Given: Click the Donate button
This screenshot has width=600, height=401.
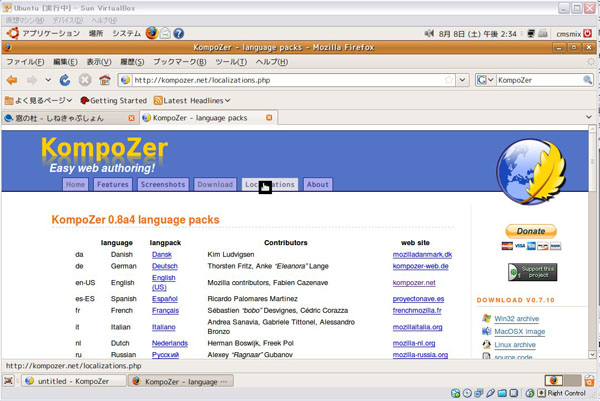Looking at the screenshot, I should [531, 231].
